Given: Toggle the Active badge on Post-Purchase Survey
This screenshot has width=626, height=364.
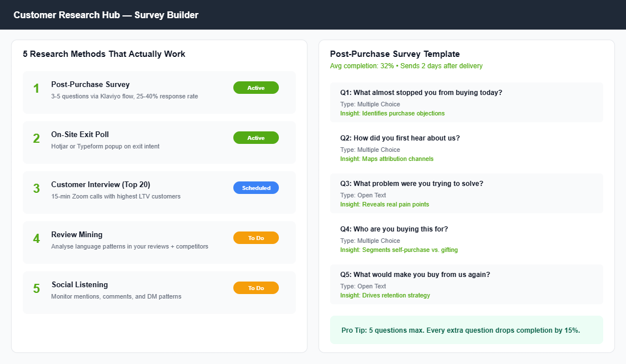Looking at the screenshot, I should [x=256, y=88].
